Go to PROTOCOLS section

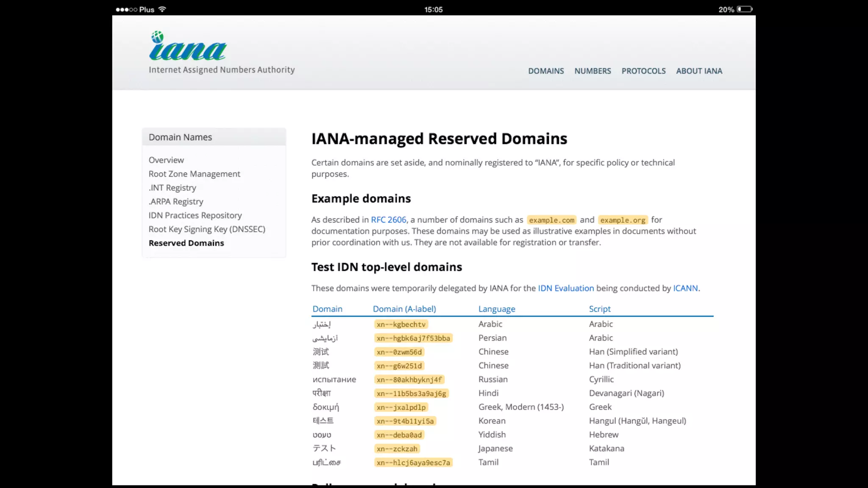point(643,71)
